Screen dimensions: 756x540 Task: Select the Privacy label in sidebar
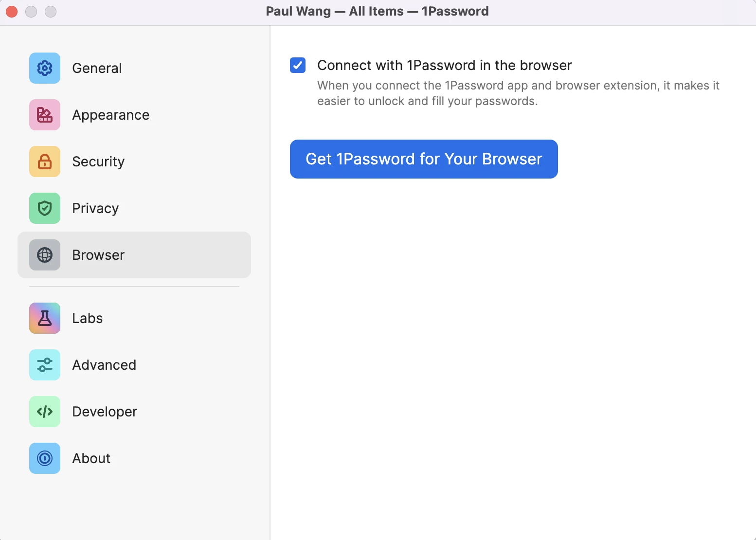(95, 209)
